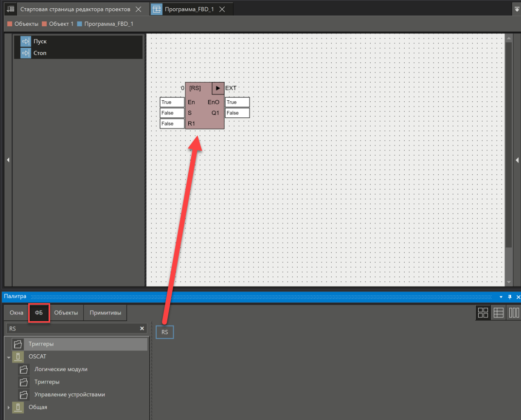Select Логические модули folder under OSCAT
This screenshot has width=521, height=420.
61,369
